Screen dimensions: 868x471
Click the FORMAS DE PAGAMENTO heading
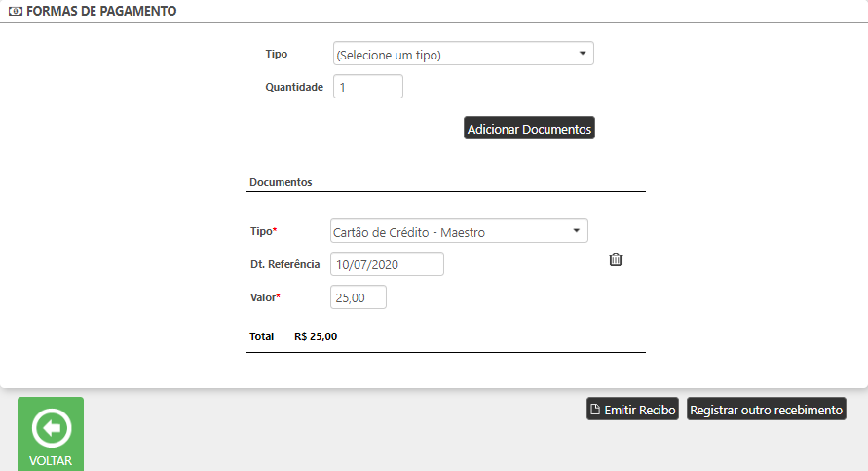pyautogui.click(x=101, y=13)
